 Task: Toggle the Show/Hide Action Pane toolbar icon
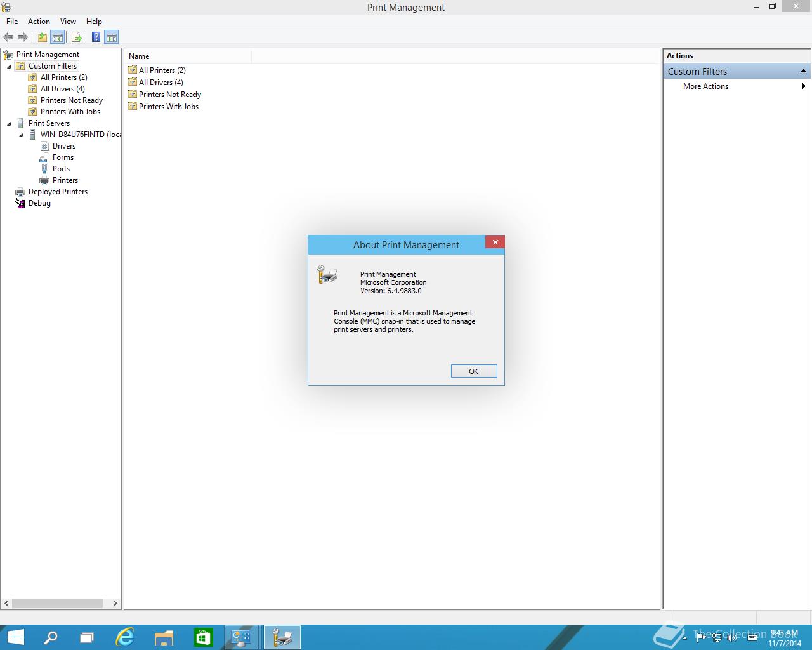(x=112, y=37)
